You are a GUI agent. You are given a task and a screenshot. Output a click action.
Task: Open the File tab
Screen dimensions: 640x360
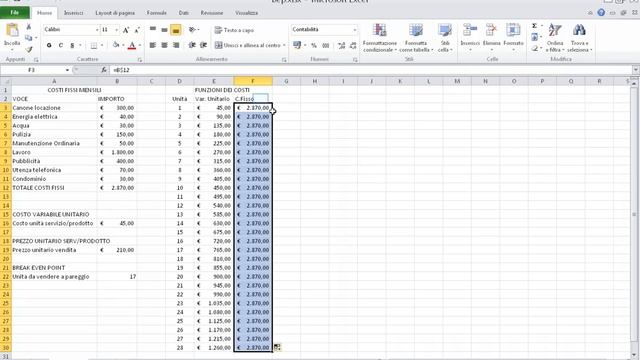coord(15,13)
